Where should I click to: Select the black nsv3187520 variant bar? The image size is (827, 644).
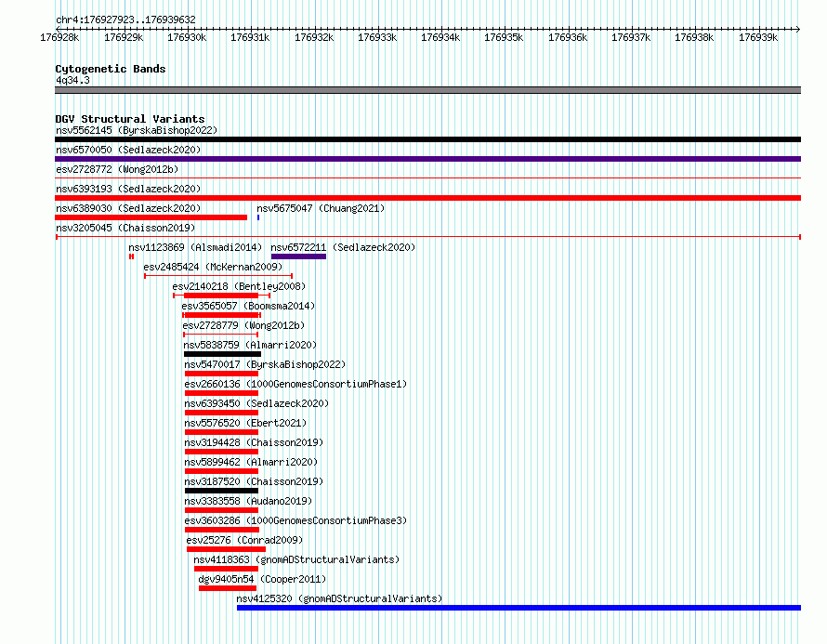(x=221, y=491)
